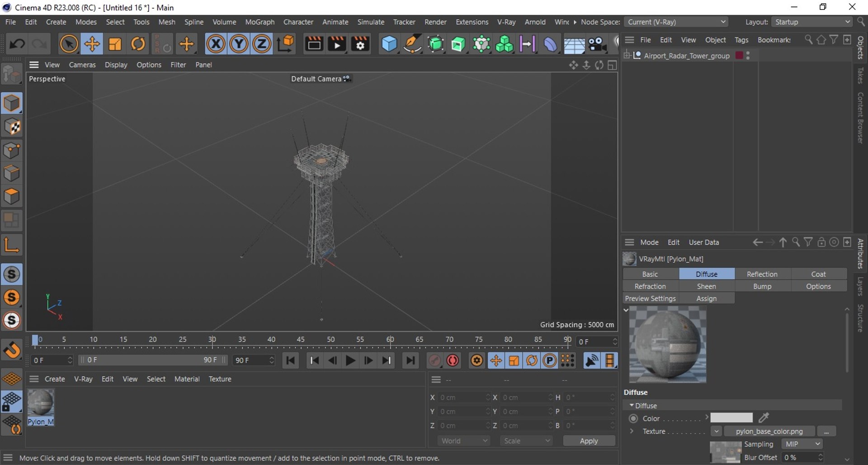This screenshot has height=465, width=868.
Task: Click the Play Forwards button
Action: click(350, 361)
